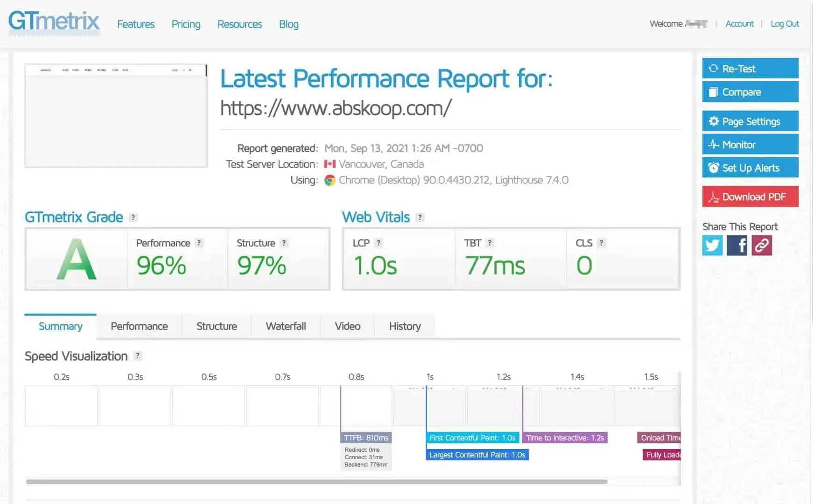Open Pricing in the top navigation

(x=186, y=24)
